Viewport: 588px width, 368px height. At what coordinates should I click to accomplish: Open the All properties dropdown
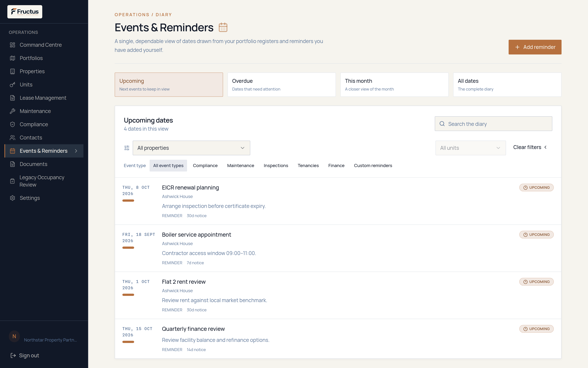191,148
